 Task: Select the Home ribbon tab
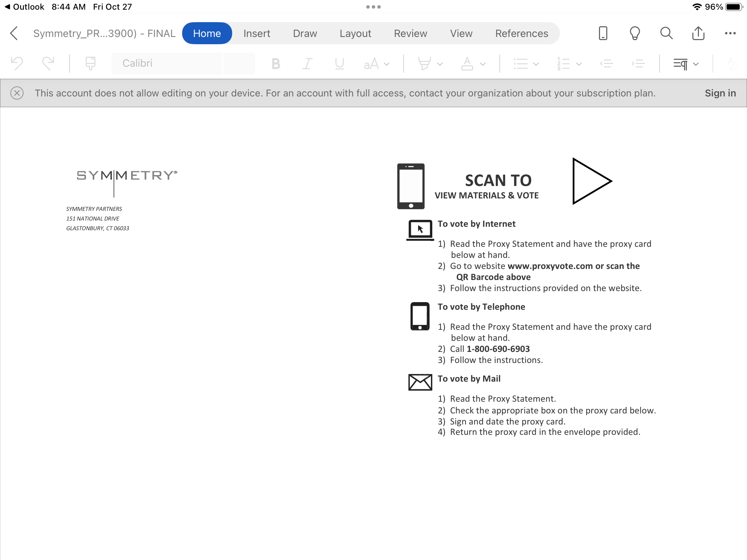pos(207,34)
